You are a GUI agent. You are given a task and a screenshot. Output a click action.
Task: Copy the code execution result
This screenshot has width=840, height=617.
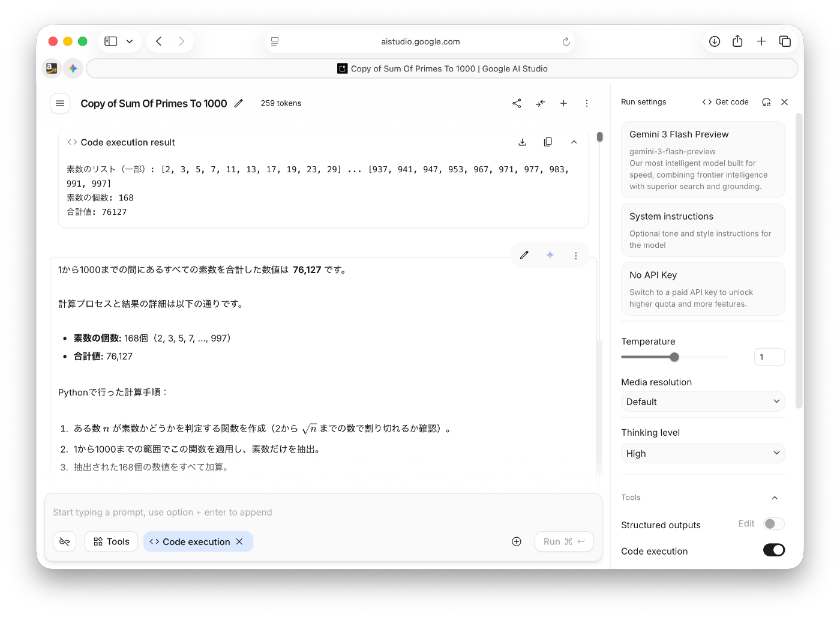548,142
